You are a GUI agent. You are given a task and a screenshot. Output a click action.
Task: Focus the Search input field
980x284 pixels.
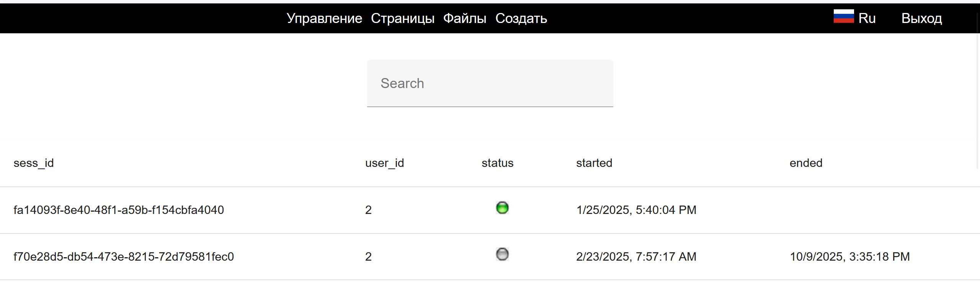point(490,83)
